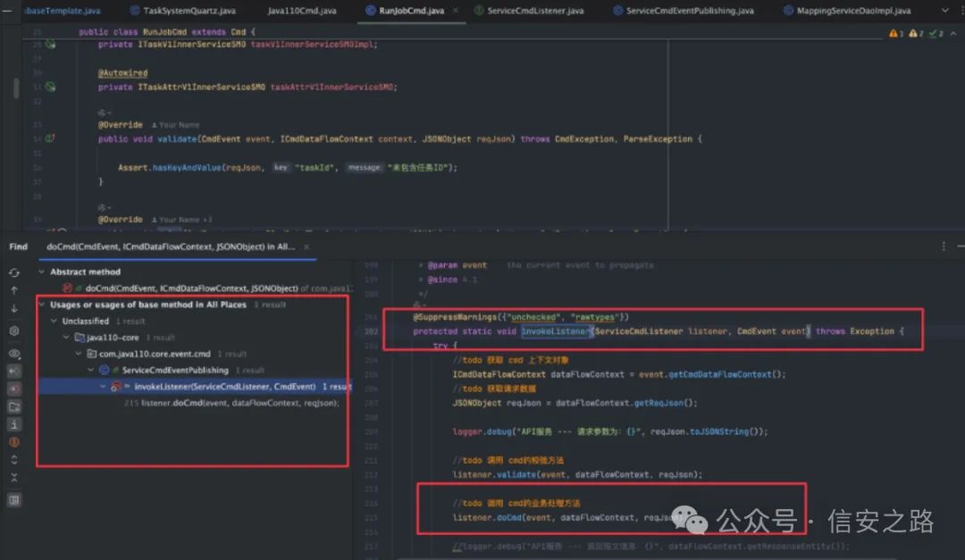
Task: Click the 'public class RunJobCmd' declaration line
Action: pyautogui.click(x=166, y=31)
